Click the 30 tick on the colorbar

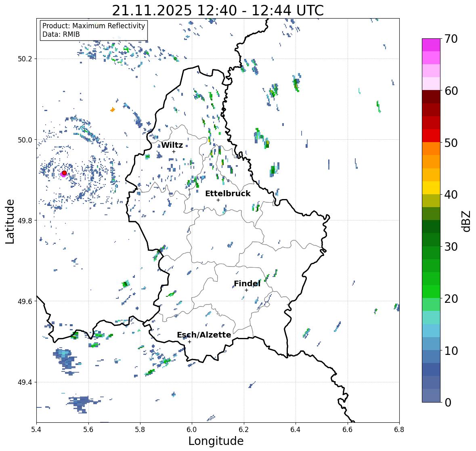(x=451, y=246)
